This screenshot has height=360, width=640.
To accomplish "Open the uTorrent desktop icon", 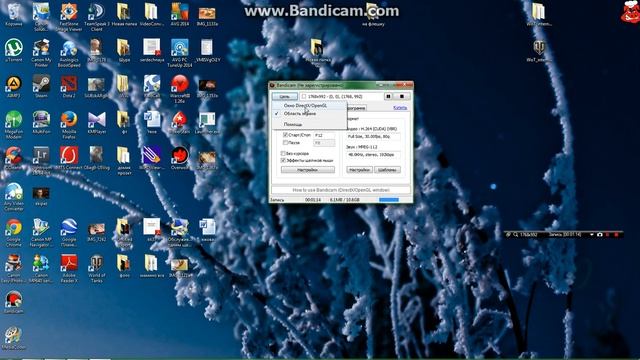I will click(13, 50).
